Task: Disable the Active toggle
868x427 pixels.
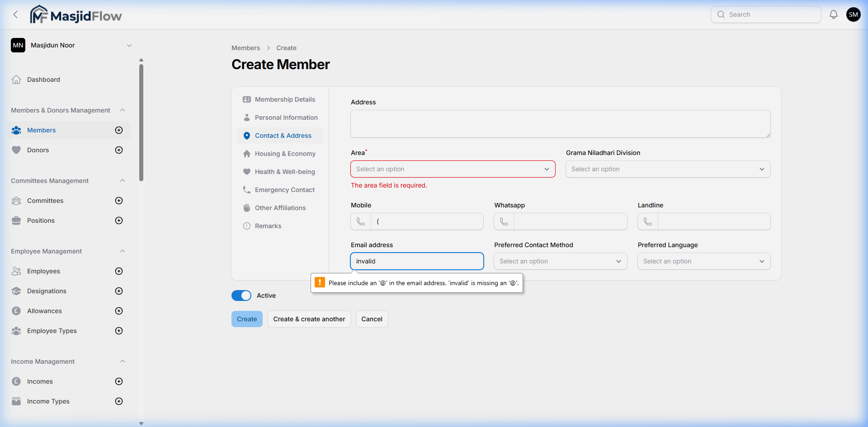Action: tap(241, 295)
